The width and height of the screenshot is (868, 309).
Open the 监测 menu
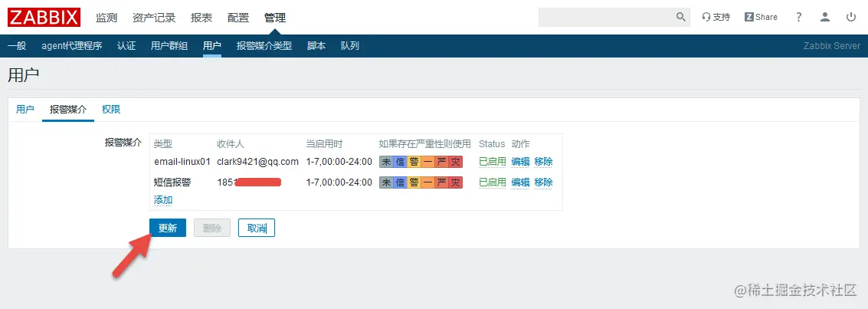coord(106,18)
